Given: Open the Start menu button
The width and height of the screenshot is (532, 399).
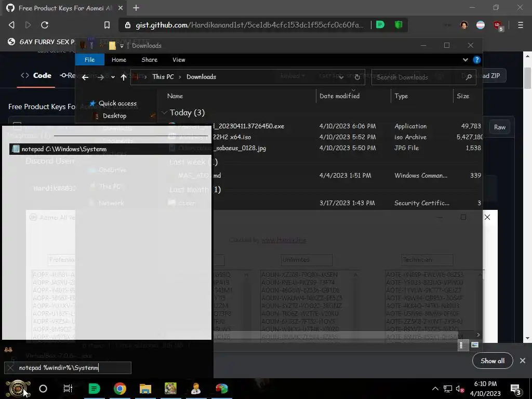Looking at the screenshot, I should click(18, 389).
